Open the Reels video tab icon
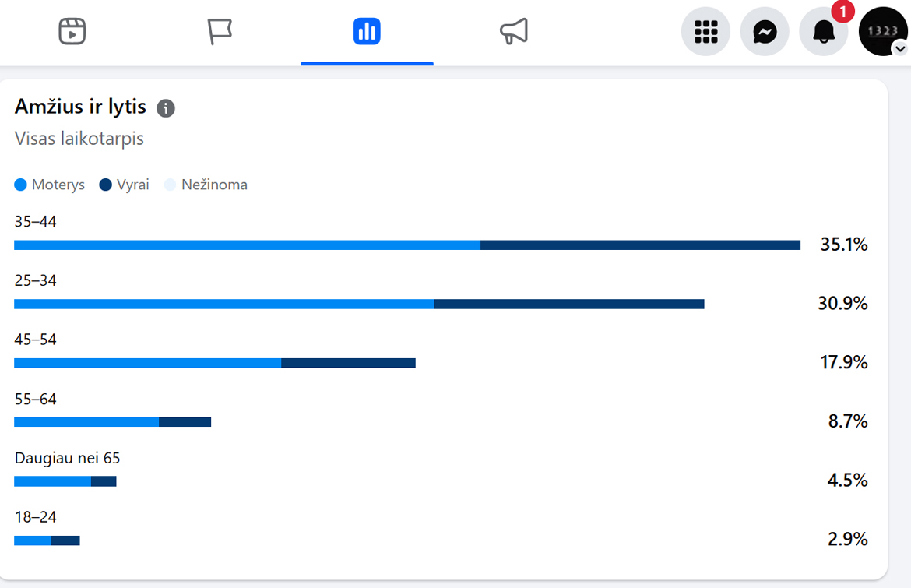Screen dimensions: 911x588 (x=72, y=31)
